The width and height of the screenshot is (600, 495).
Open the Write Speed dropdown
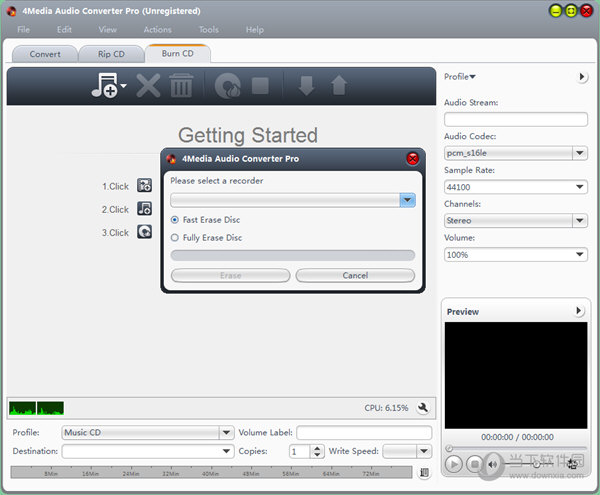point(424,451)
